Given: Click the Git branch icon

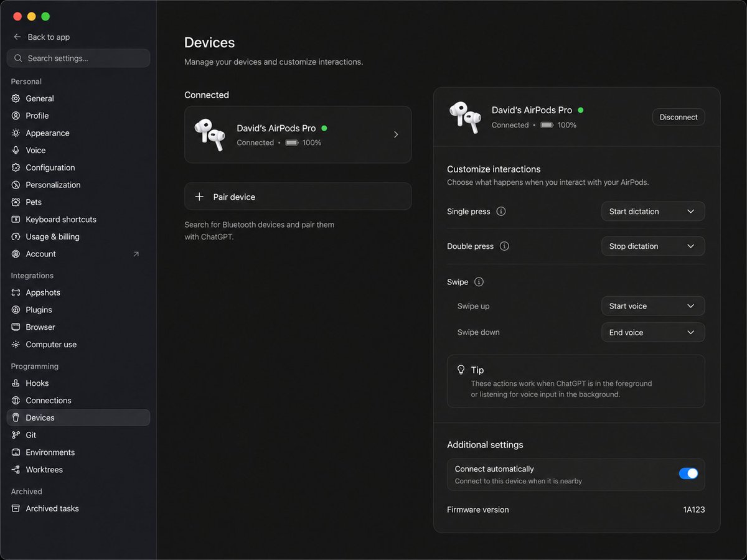Looking at the screenshot, I should point(16,435).
